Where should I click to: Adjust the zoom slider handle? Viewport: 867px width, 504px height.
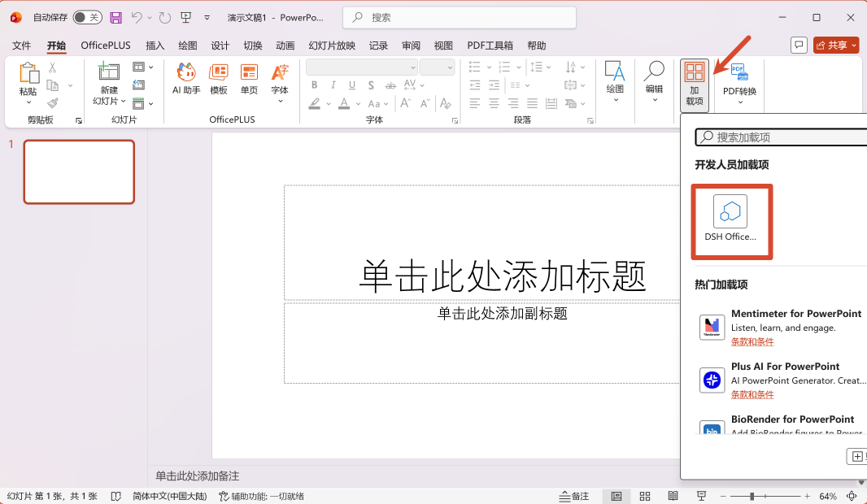pyautogui.click(x=752, y=496)
